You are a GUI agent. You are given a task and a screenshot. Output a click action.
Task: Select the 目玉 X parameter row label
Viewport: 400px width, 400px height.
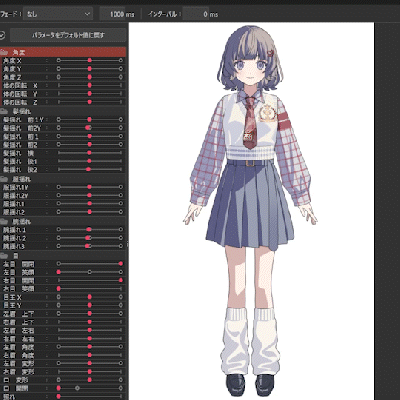[12, 297]
